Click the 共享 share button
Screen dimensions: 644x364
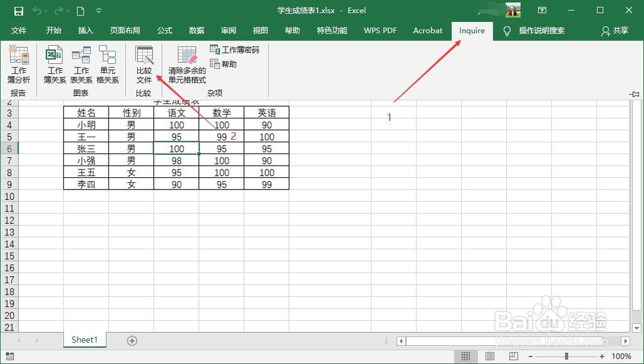(x=615, y=31)
